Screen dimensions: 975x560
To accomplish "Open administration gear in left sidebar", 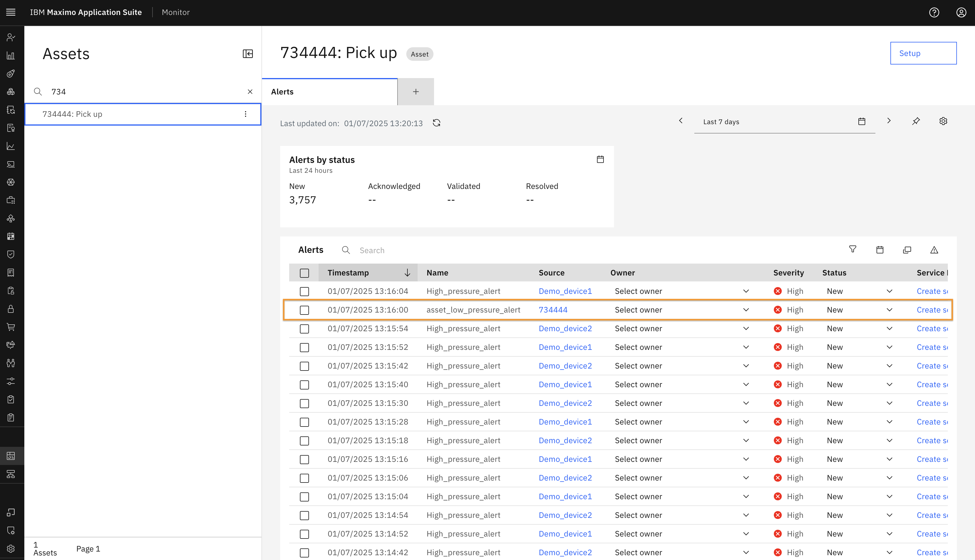I will 11,548.
